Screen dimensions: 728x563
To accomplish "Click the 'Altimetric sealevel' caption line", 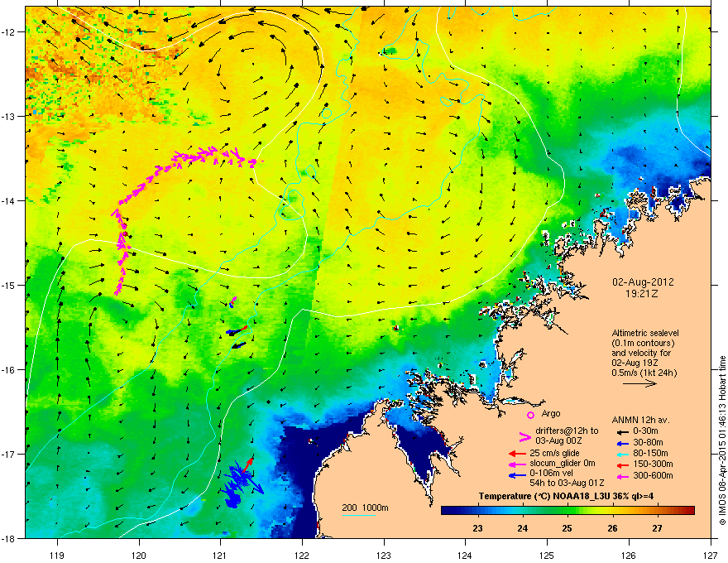I will point(645,333).
